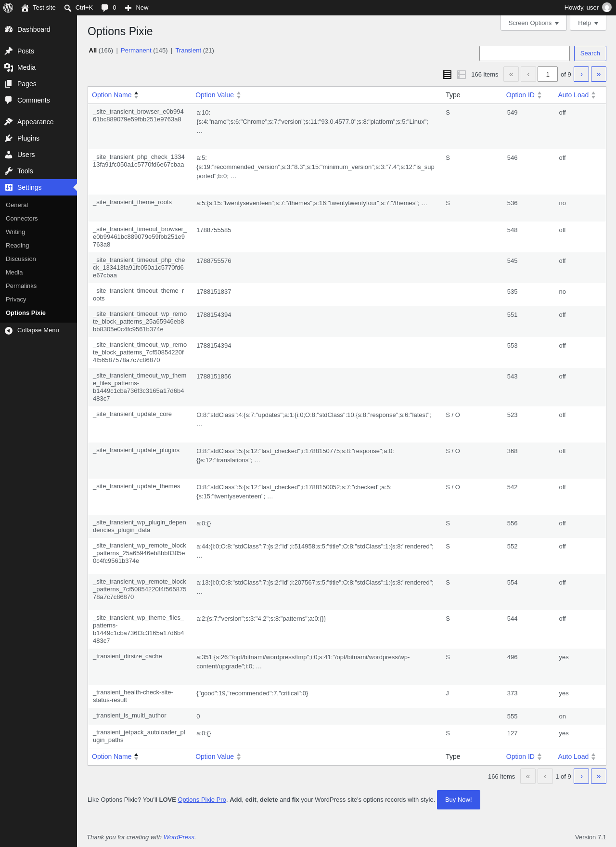
Task: Filter by Transient options
Action: click(x=188, y=51)
